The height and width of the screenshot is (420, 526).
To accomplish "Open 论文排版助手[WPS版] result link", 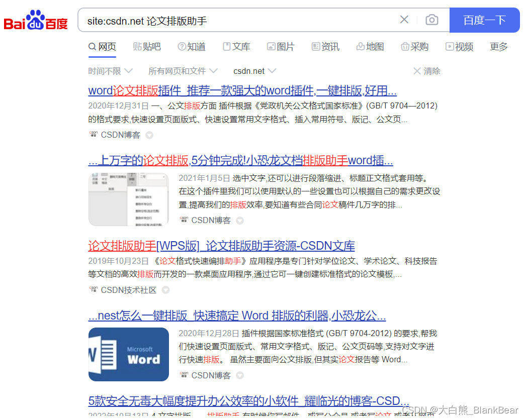I will pyautogui.click(x=221, y=246).
